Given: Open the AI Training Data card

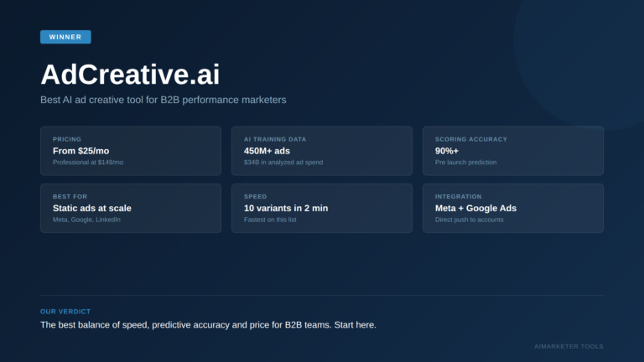Looking at the screenshot, I should [322, 151].
